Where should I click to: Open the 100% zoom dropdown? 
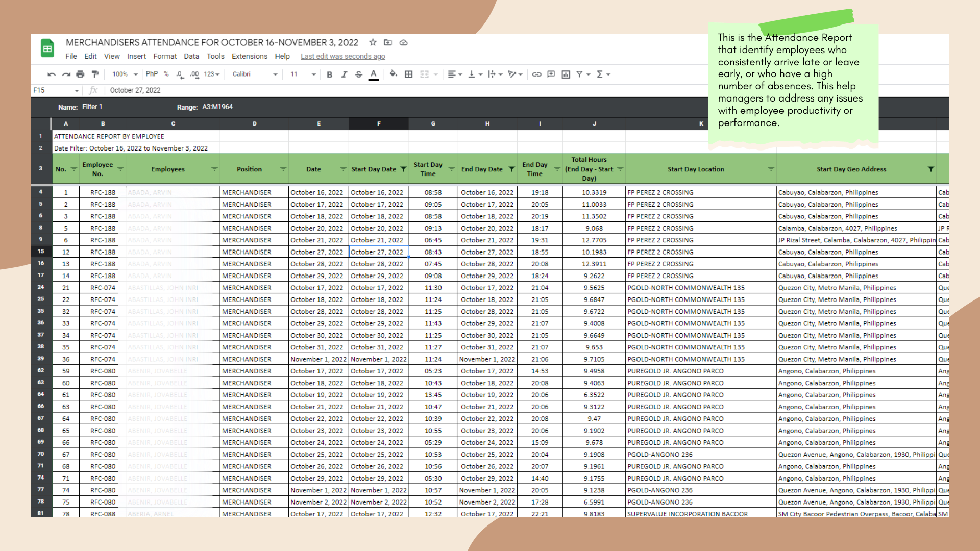tap(125, 74)
